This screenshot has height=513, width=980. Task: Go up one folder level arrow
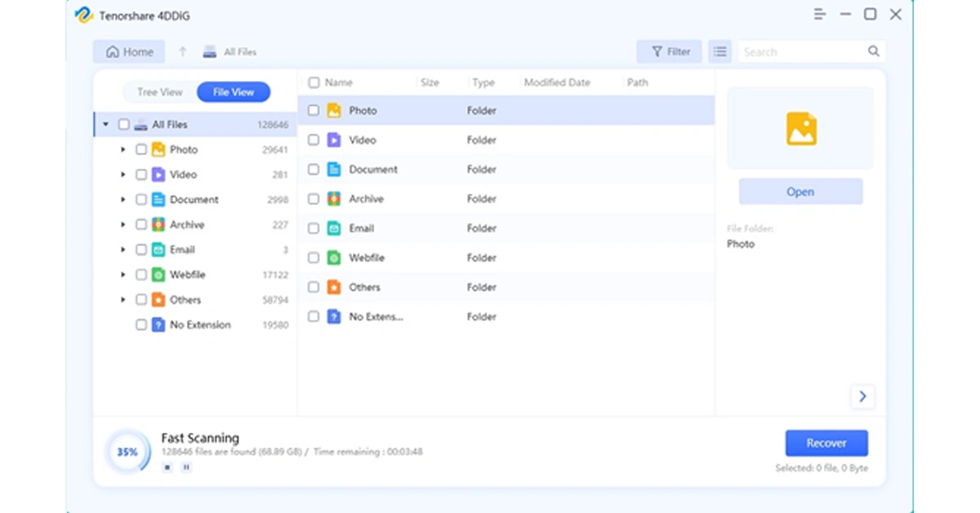click(x=182, y=51)
